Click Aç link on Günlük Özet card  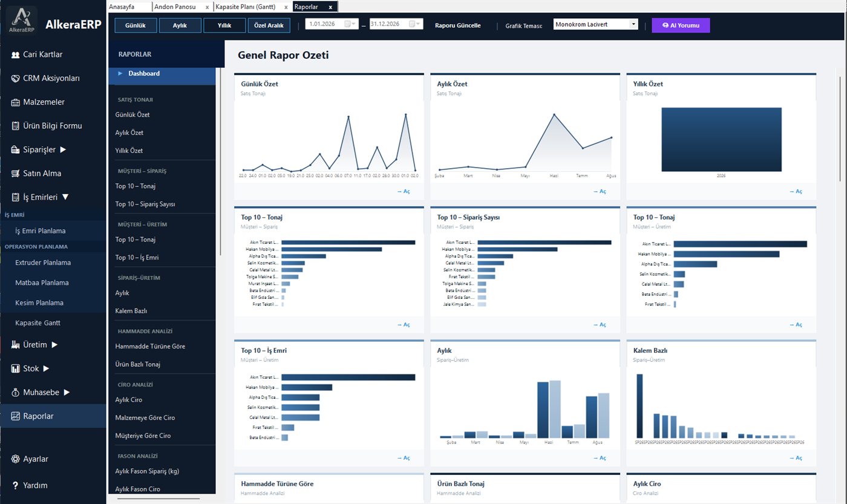pos(404,191)
